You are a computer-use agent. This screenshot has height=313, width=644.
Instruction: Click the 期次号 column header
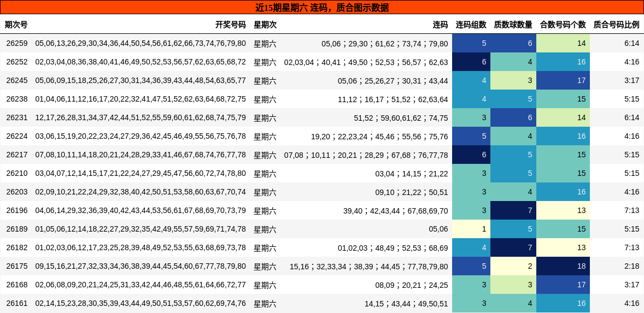[16, 25]
